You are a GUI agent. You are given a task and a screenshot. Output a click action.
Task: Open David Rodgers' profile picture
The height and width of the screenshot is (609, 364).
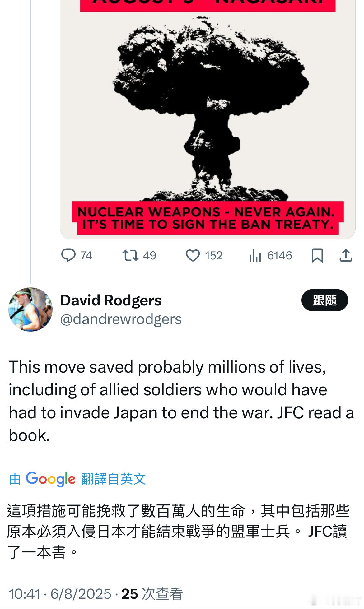30,309
